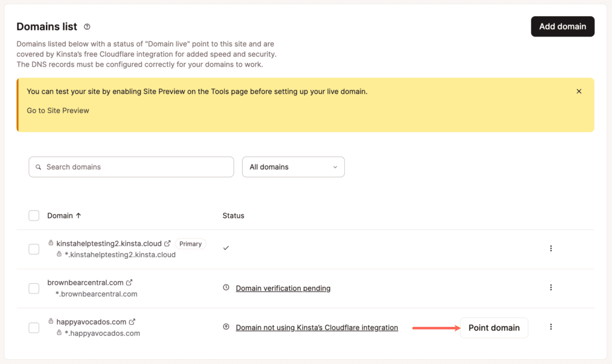
Task: Click kinstahelptesting2.kinsta.cloud domain name
Action: tap(109, 243)
